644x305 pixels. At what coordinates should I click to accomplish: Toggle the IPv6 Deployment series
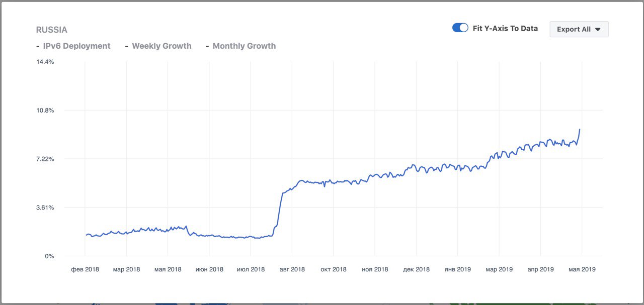tap(73, 46)
